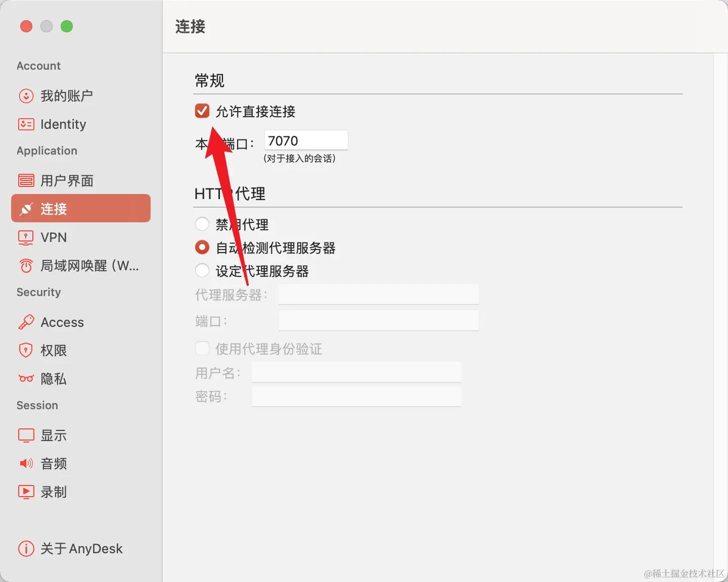Switch to 用户界面 settings
The width and height of the screenshot is (728, 582).
pyautogui.click(x=81, y=180)
